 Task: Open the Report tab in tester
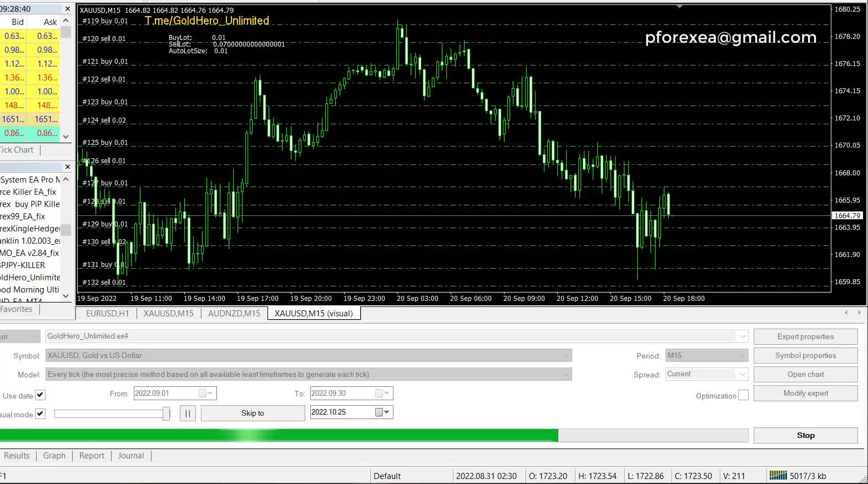[92, 455]
